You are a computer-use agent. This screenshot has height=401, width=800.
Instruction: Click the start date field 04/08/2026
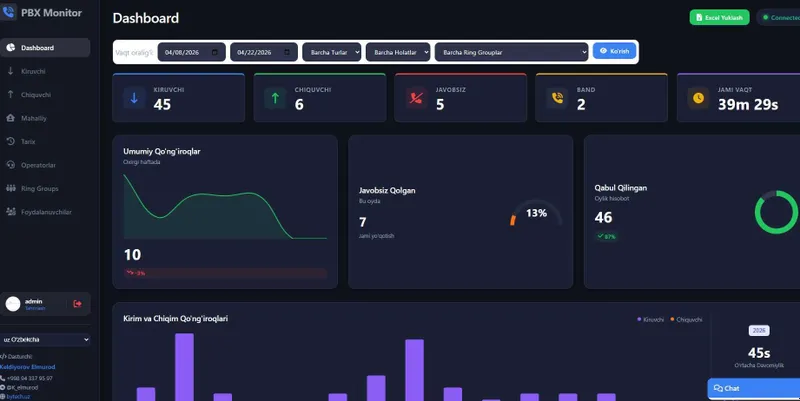[191, 52]
